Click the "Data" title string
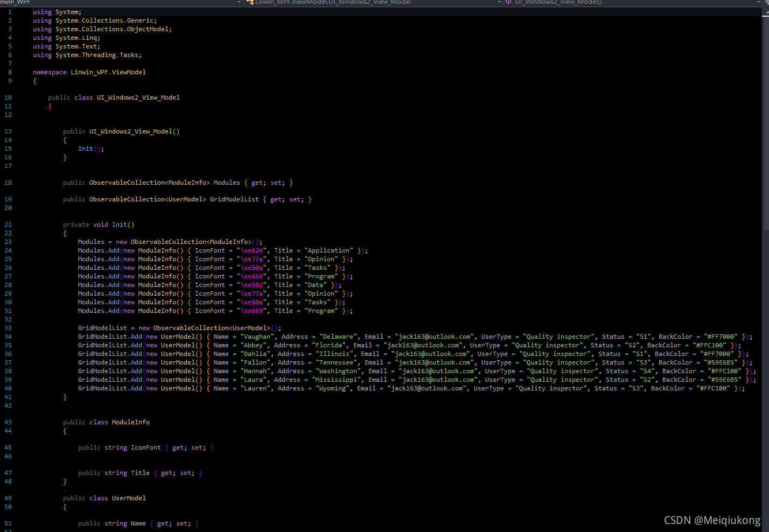Image resolution: width=769 pixels, height=532 pixels. click(x=316, y=285)
